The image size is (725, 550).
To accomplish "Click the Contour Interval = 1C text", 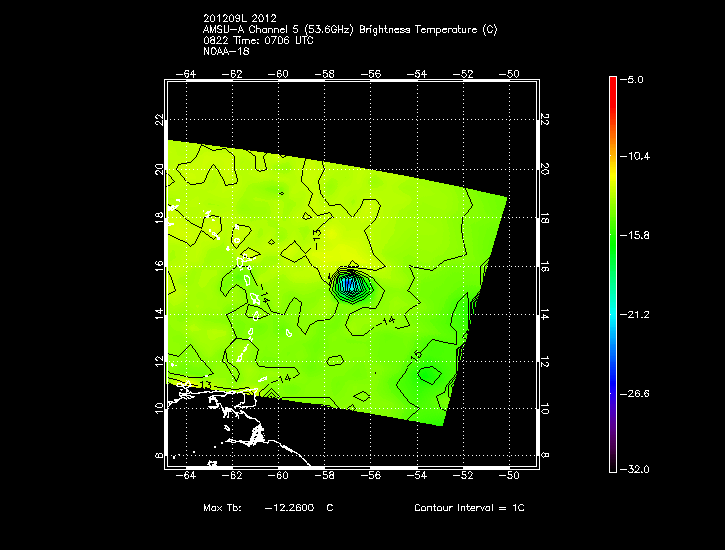I will tap(469, 508).
